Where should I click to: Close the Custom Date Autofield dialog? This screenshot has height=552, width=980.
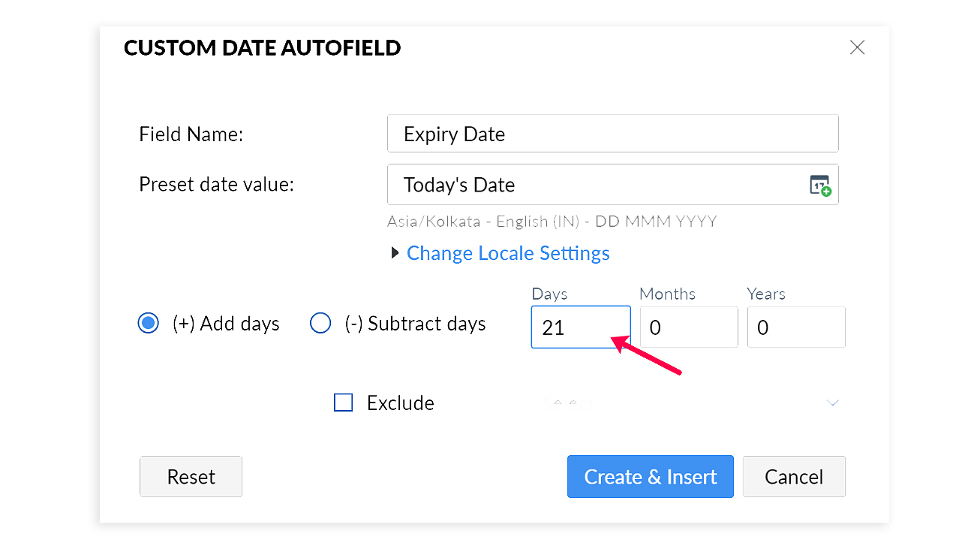(x=857, y=47)
